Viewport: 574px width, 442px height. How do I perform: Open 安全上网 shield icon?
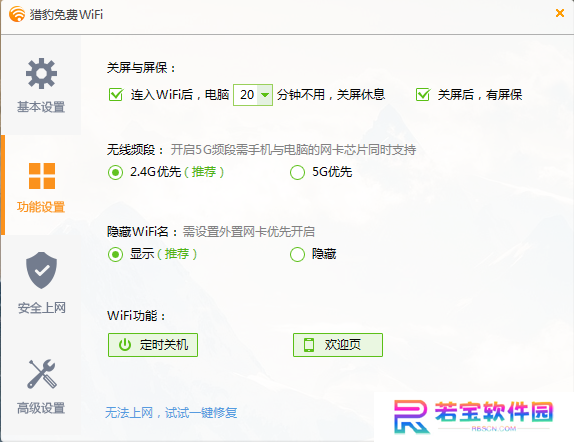[x=41, y=270]
